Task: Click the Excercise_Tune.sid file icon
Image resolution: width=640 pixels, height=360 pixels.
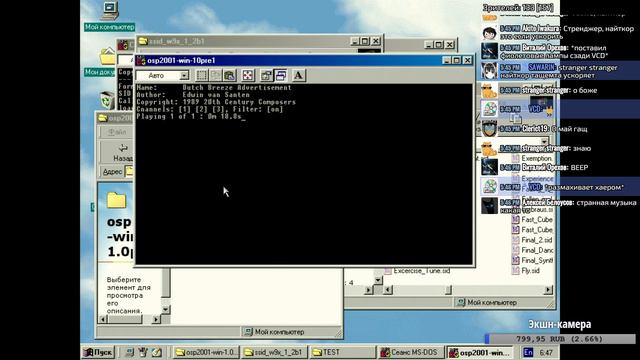Action: pyautogui.click(x=388, y=271)
